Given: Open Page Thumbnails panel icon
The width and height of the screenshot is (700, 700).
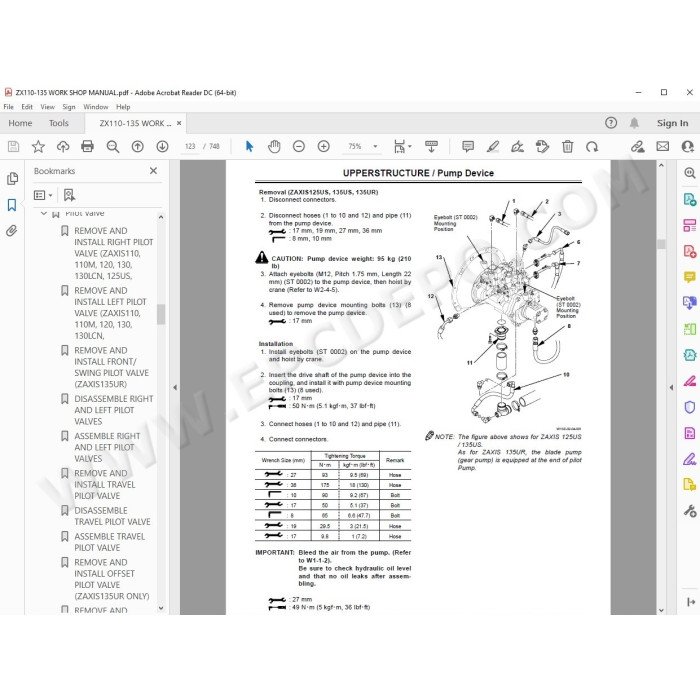Looking at the screenshot, I should (12, 179).
